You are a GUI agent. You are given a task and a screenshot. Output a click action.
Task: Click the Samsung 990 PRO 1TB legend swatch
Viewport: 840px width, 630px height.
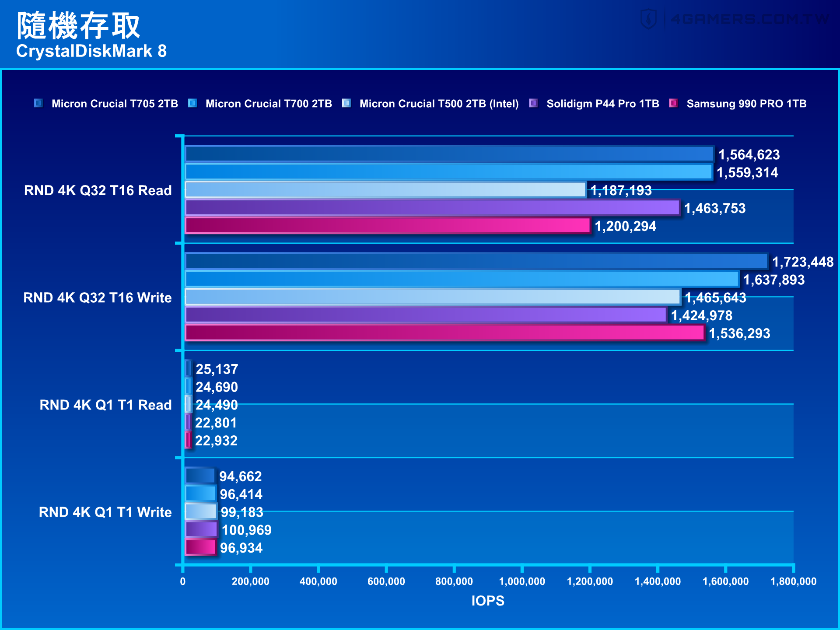tap(674, 103)
